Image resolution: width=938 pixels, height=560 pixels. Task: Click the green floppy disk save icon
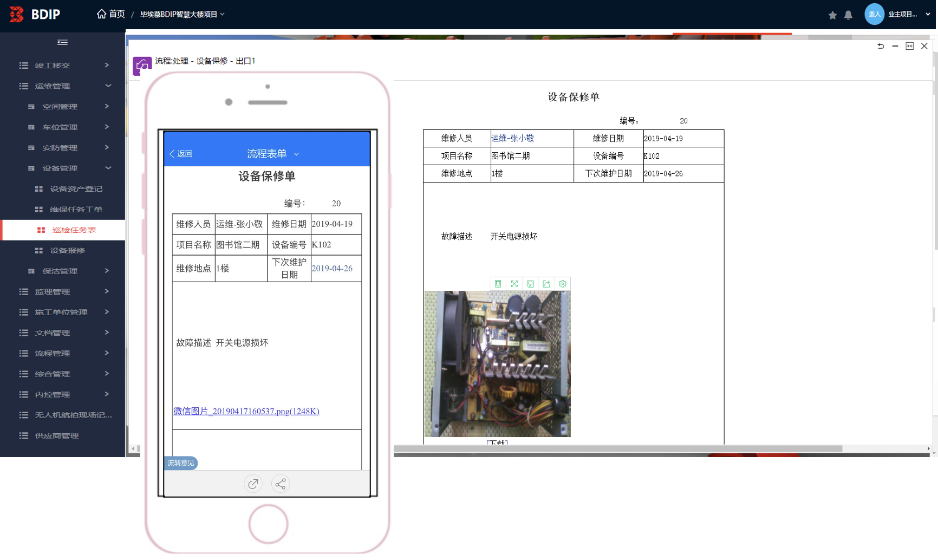530,284
